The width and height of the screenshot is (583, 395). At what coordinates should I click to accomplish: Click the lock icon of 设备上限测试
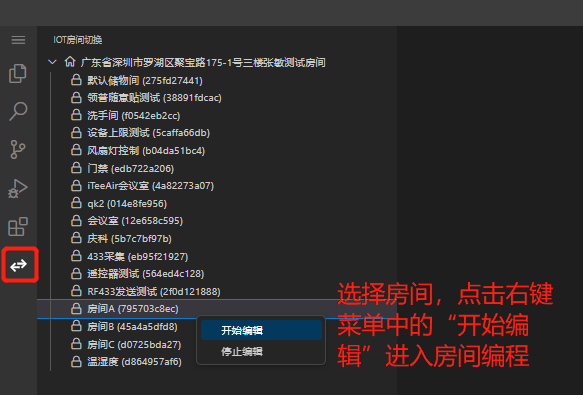76,132
